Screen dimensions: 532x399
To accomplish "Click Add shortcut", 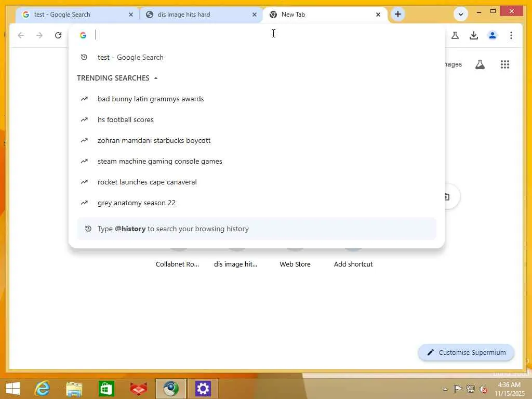I will point(353,264).
